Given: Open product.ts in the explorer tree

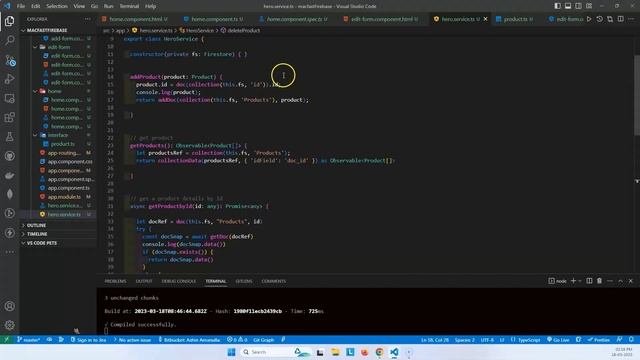Looking at the screenshot, I should click(62, 144).
